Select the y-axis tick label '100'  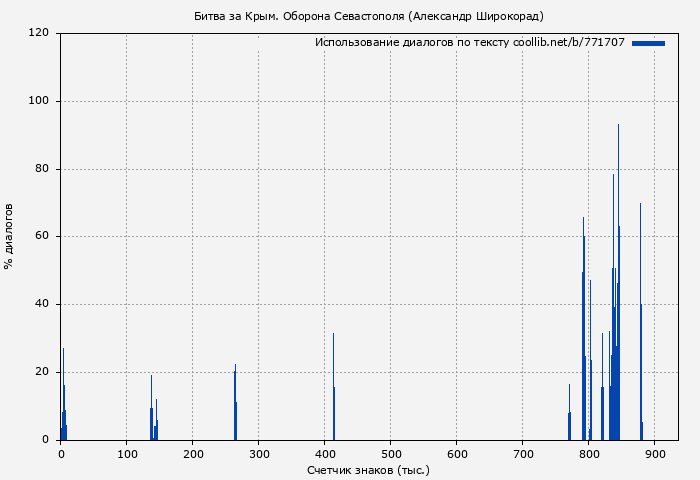40,101
